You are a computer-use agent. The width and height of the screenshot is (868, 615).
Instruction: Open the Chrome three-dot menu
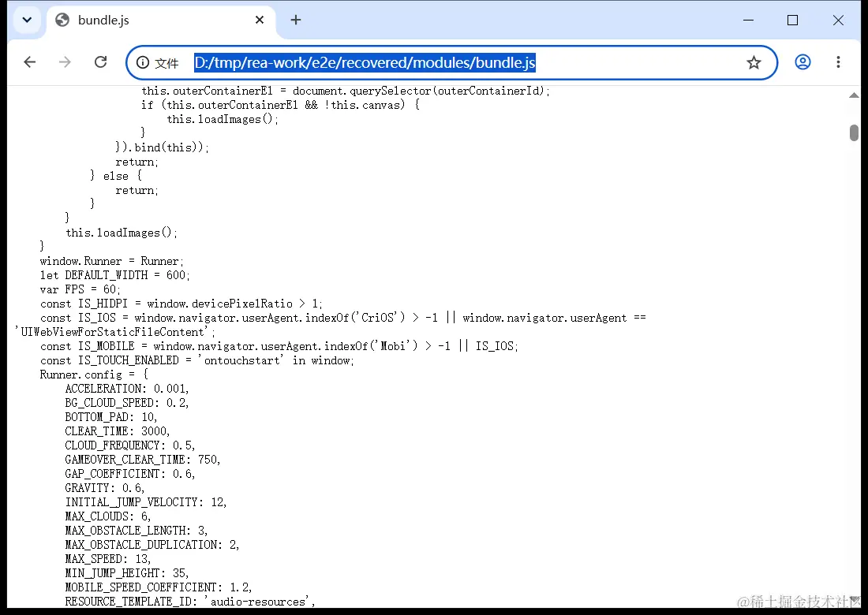pos(838,62)
